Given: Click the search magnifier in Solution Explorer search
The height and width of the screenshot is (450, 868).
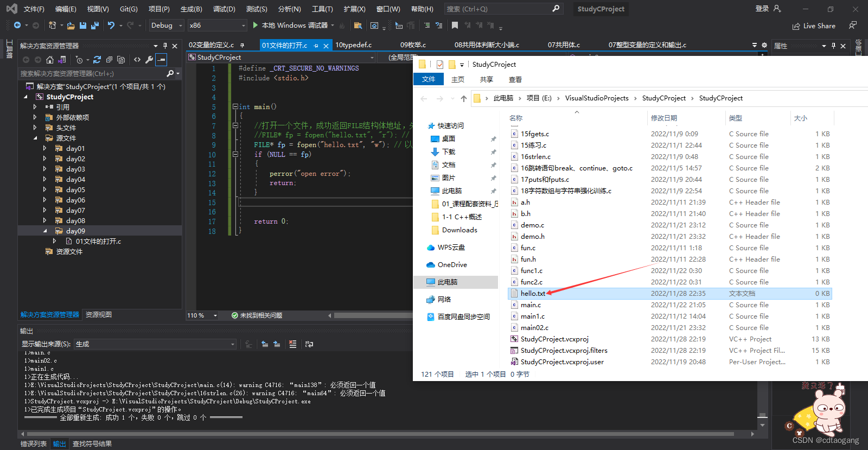Looking at the screenshot, I should coord(170,73).
